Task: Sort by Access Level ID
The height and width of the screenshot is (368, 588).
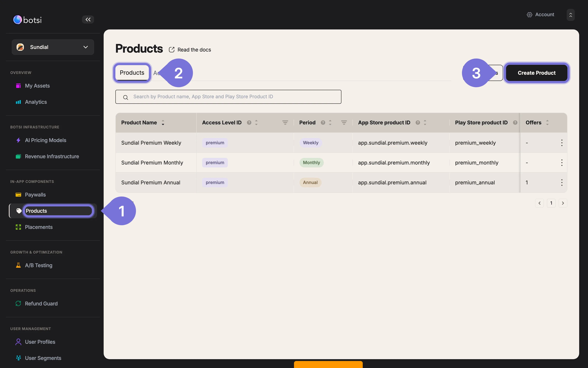Action: [256, 123]
